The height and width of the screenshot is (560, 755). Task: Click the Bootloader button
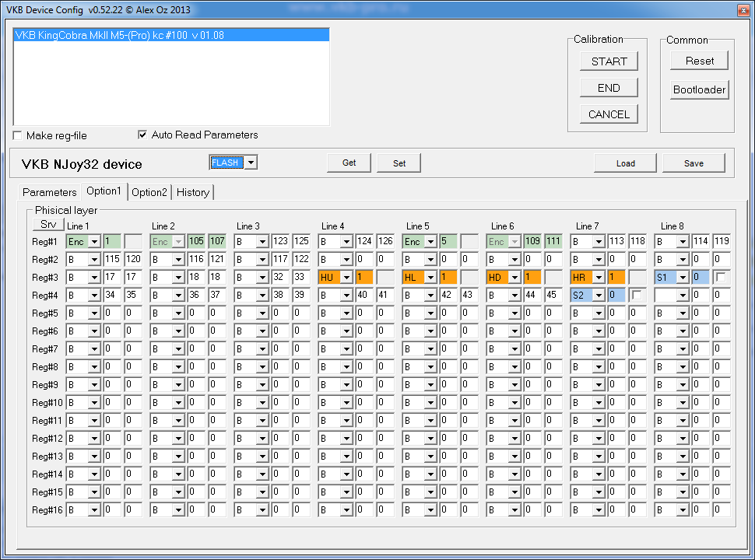tap(699, 89)
